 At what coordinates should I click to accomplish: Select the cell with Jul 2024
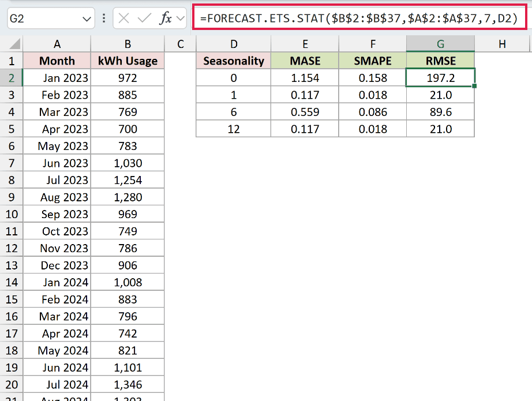click(x=57, y=385)
